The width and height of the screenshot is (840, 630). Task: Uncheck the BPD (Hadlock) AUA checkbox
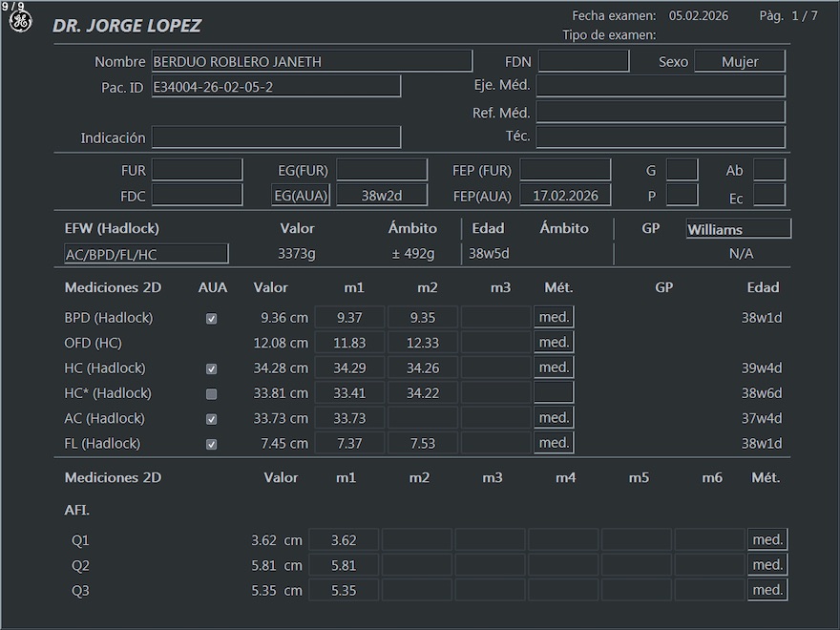pos(211,319)
